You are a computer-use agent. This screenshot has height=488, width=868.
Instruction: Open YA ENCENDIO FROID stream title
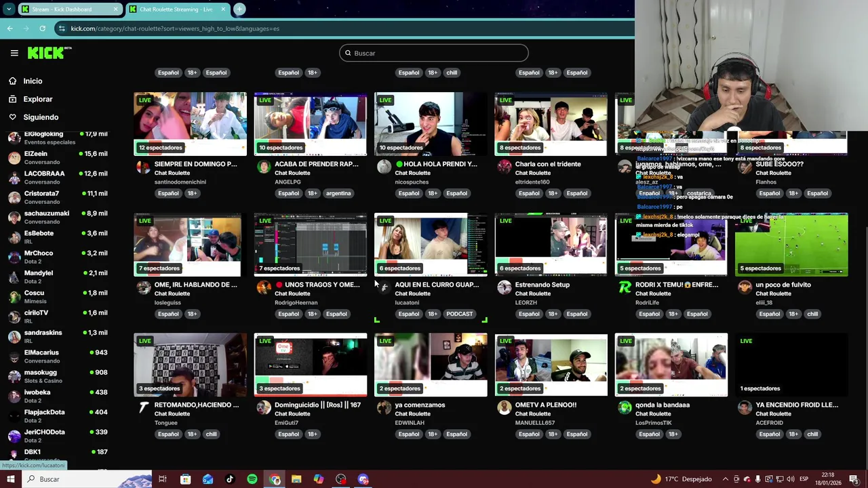point(797,405)
